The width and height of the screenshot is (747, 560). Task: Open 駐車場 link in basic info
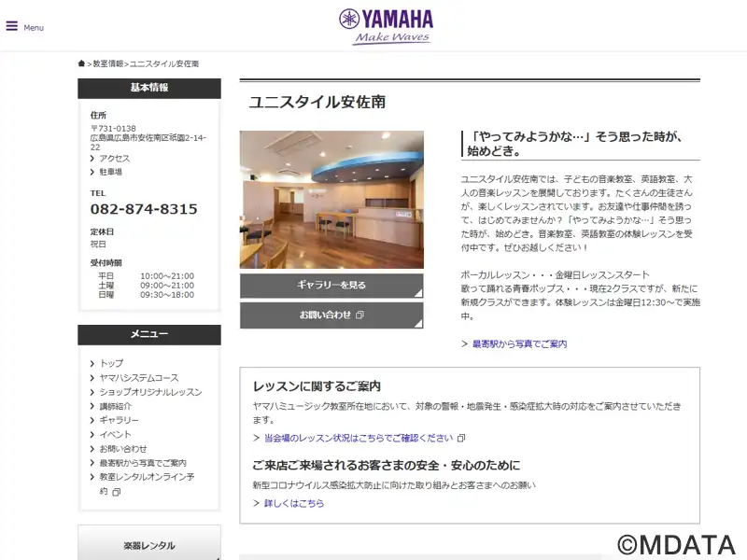pos(110,172)
